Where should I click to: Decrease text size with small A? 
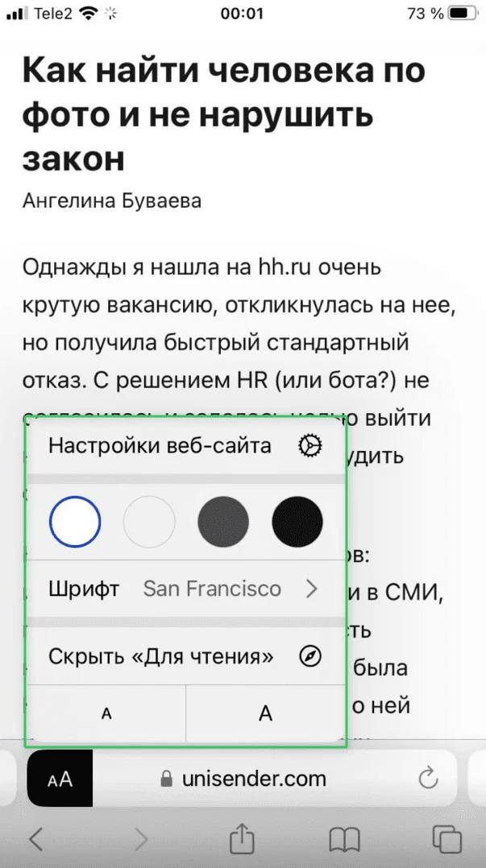[106, 713]
